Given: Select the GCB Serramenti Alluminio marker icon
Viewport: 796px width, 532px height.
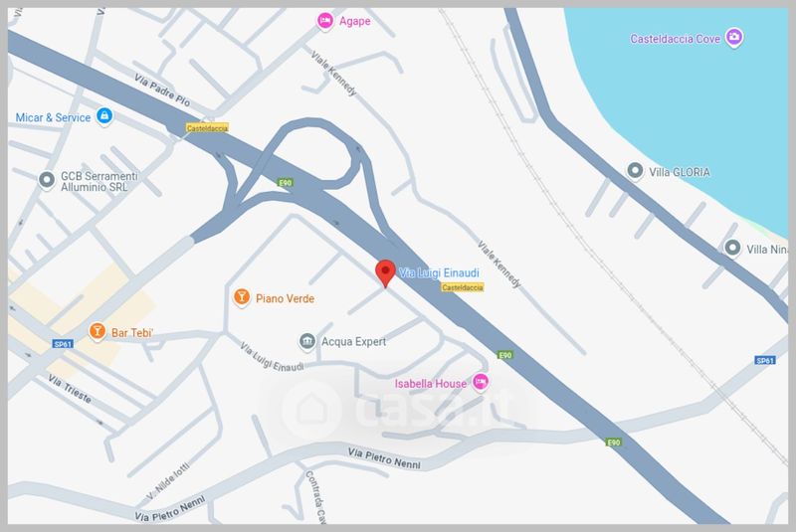Looking at the screenshot, I should [47, 180].
